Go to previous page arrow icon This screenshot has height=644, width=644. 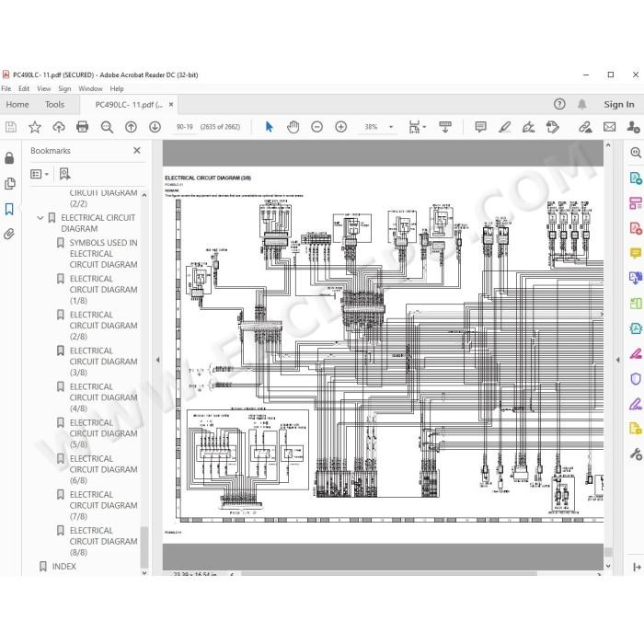pos(131,127)
